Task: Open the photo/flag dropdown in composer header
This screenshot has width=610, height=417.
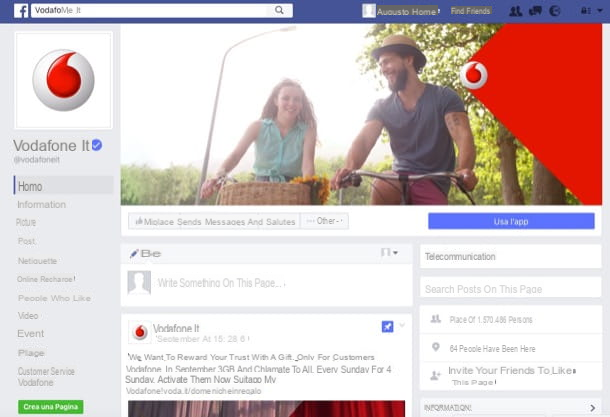Action: [x=389, y=252]
